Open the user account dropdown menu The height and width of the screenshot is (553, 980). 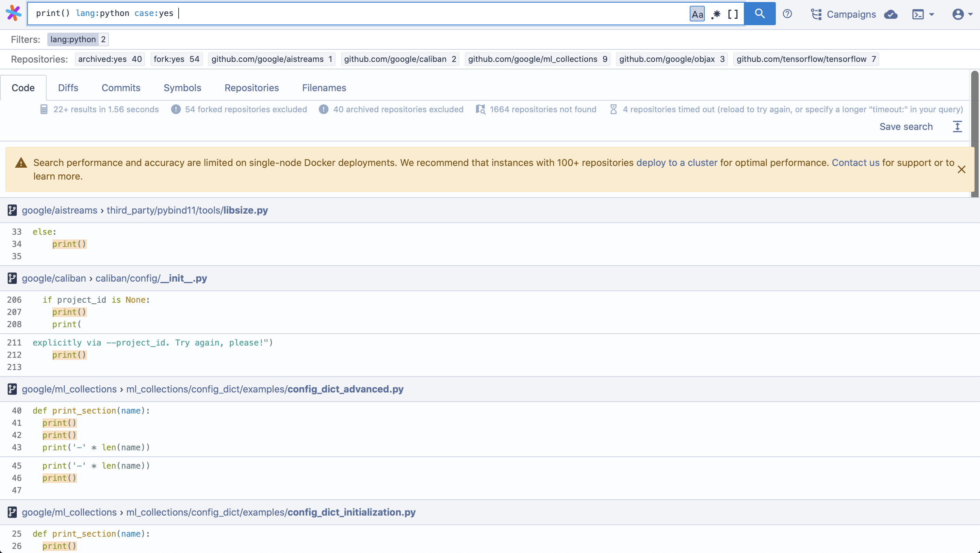963,14
